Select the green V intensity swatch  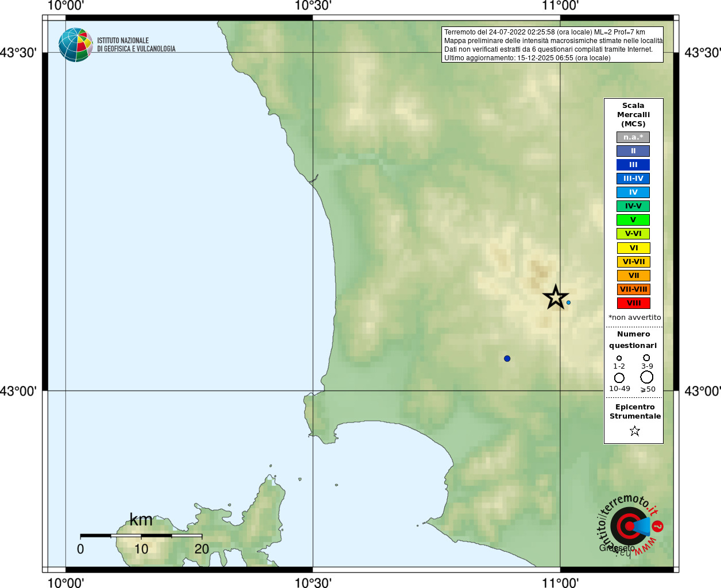[633, 220]
